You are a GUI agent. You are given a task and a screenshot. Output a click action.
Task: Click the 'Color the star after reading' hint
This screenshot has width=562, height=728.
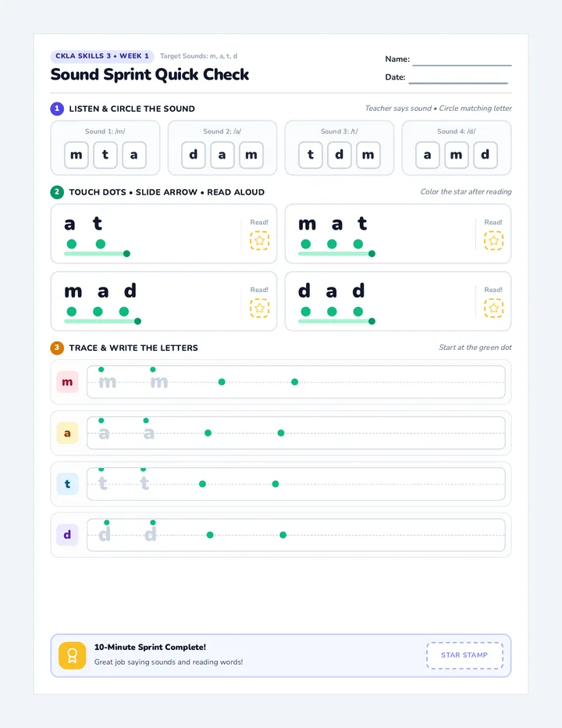[x=466, y=191]
